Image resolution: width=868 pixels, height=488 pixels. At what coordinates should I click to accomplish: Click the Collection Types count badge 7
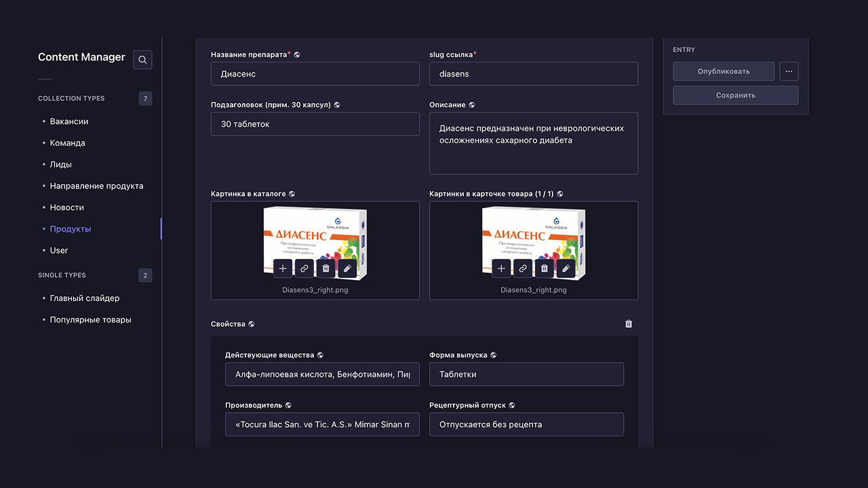145,99
